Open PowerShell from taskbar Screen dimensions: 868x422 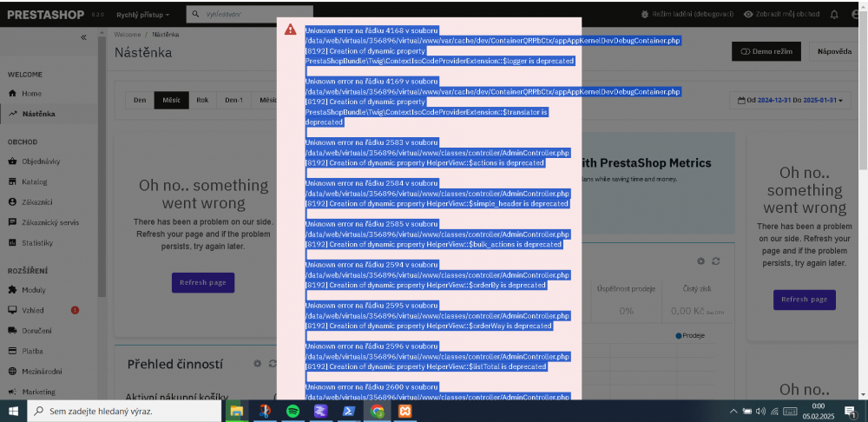click(349, 412)
